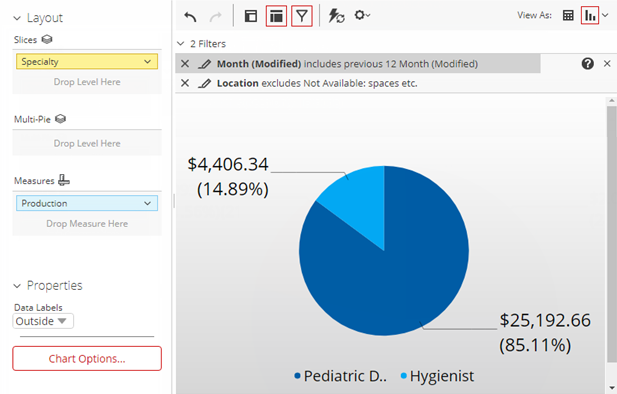Select the chart view icon
The image size is (617, 394).
point(589,15)
